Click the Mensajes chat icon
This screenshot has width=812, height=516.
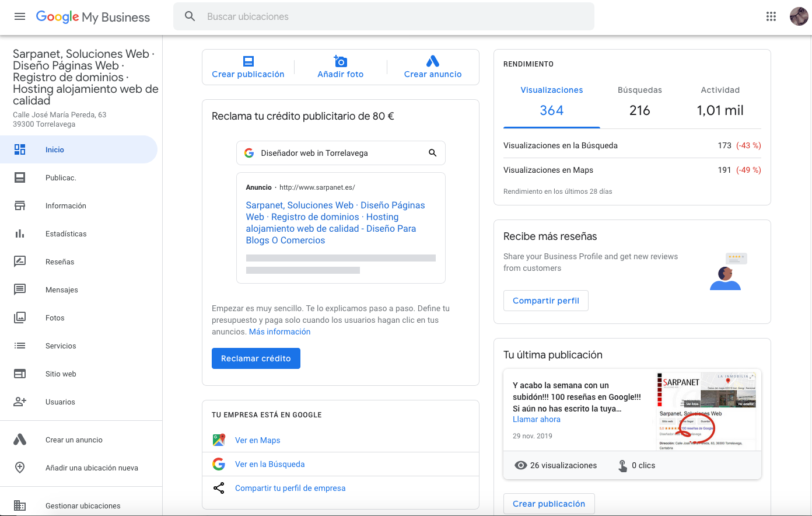click(x=20, y=290)
